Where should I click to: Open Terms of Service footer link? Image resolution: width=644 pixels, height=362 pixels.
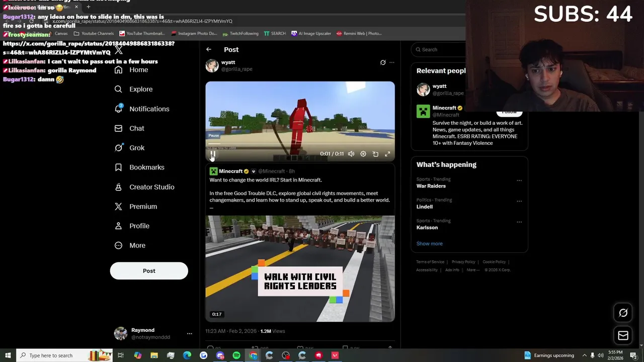(x=430, y=262)
